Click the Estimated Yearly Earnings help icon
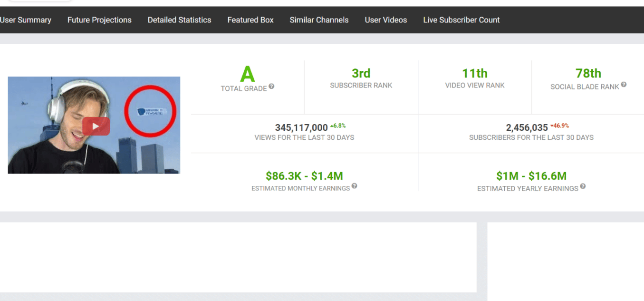The height and width of the screenshot is (301, 644). 583,187
